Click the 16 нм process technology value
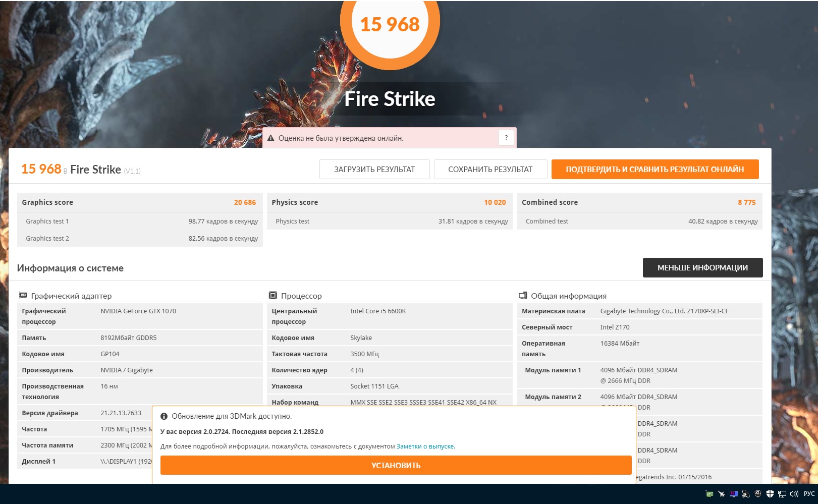Image resolution: width=818 pixels, height=504 pixels. [109, 386]
